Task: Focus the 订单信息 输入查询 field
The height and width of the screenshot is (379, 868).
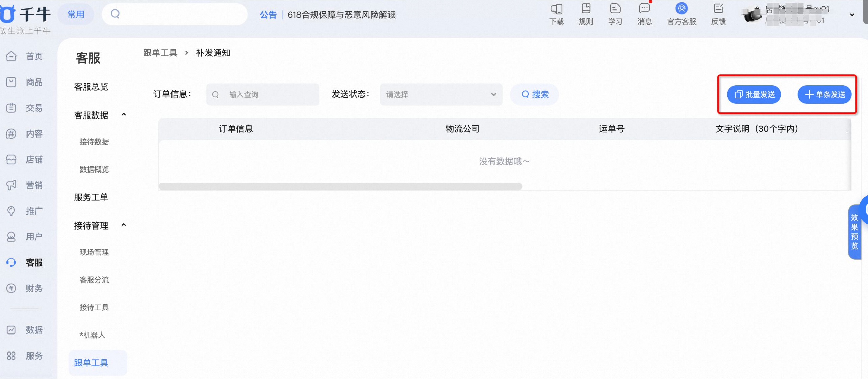Action: click(263, 94)
